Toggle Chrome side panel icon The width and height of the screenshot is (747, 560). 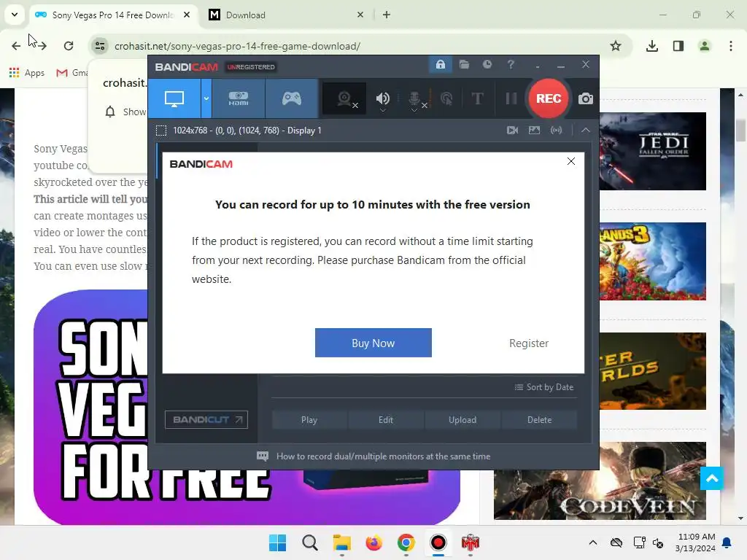tap(678, 46)
